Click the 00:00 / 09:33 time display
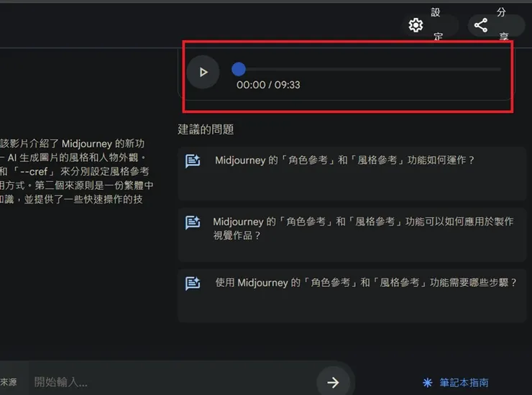 (x=268, y=85)
